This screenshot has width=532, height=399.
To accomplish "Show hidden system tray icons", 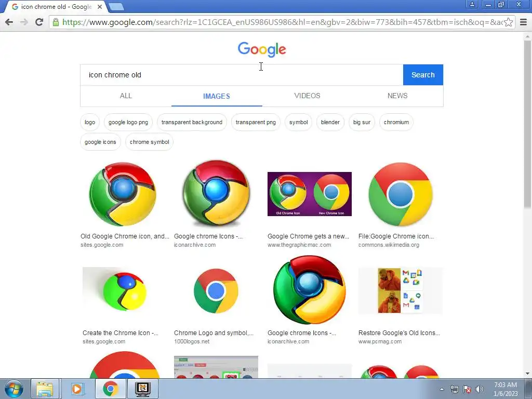I will click(442, 389).
